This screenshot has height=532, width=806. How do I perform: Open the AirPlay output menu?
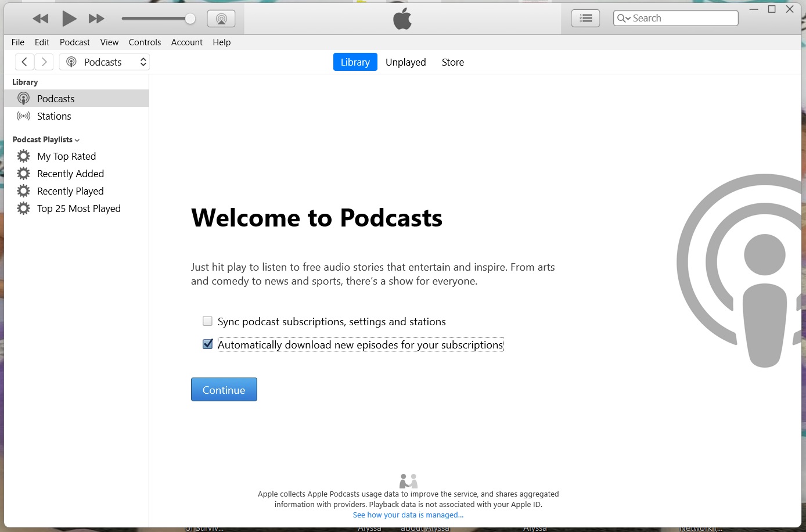pos(221,19)
